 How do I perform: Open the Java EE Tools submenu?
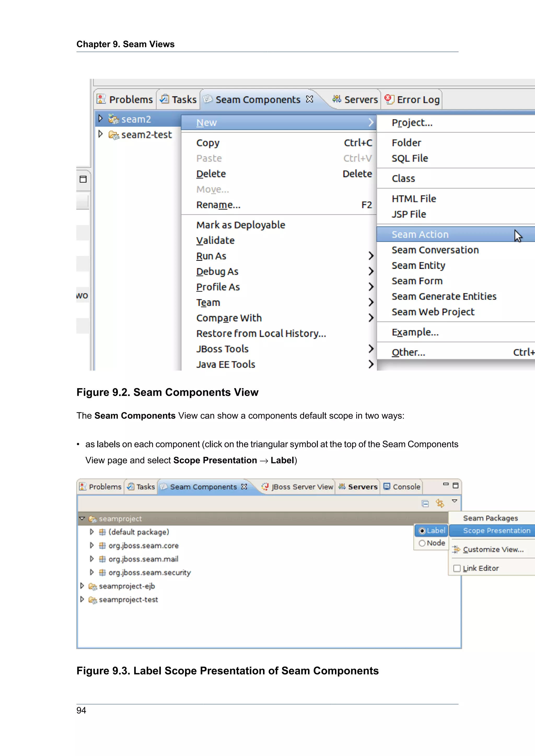(x=279, y=364)
